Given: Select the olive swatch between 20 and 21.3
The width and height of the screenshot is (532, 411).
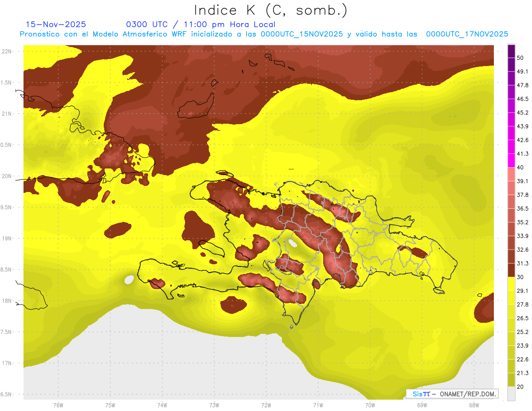Looking at the screenshot, I should [x=512, y=380].
